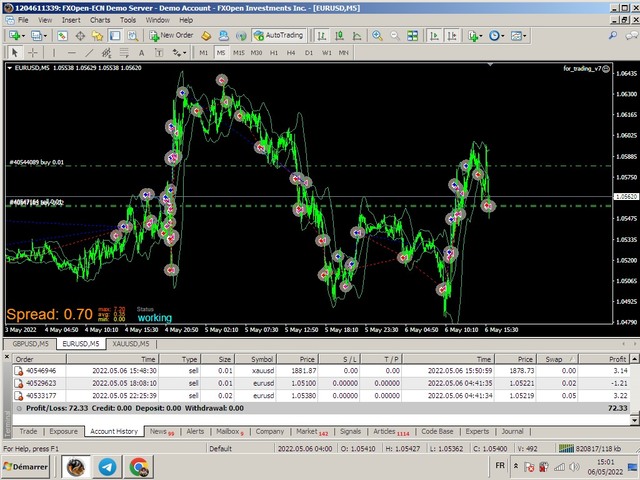
Task: Select the Crosshair tool
Action: [32, 53]
